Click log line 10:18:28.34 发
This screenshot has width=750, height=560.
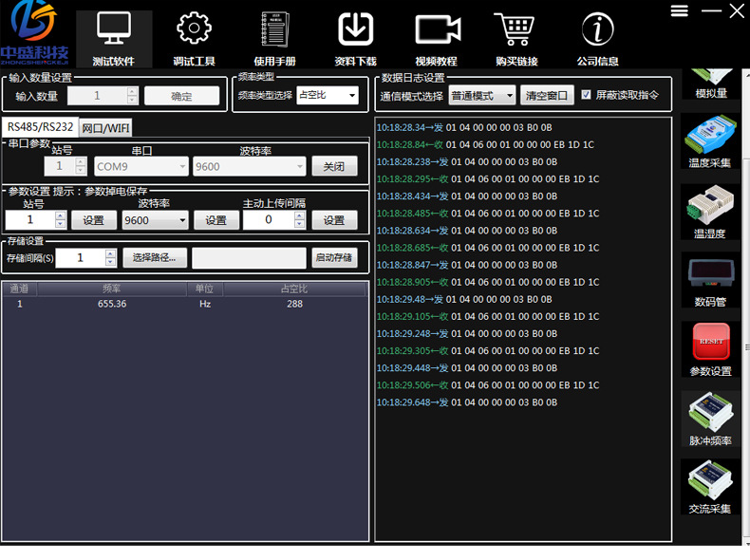coord(464,128)
